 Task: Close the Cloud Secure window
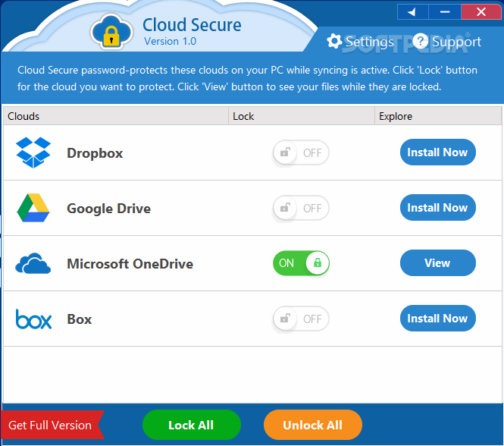481,12
